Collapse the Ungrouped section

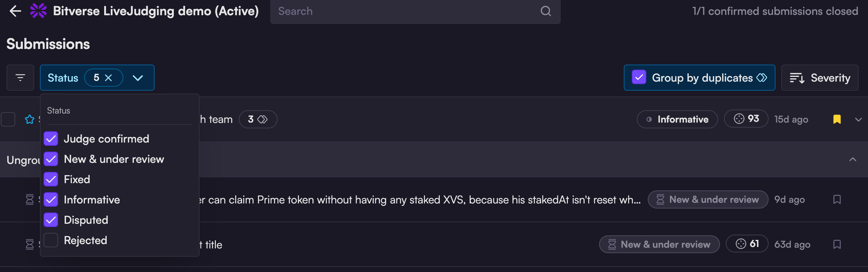(x=853, y=160)
